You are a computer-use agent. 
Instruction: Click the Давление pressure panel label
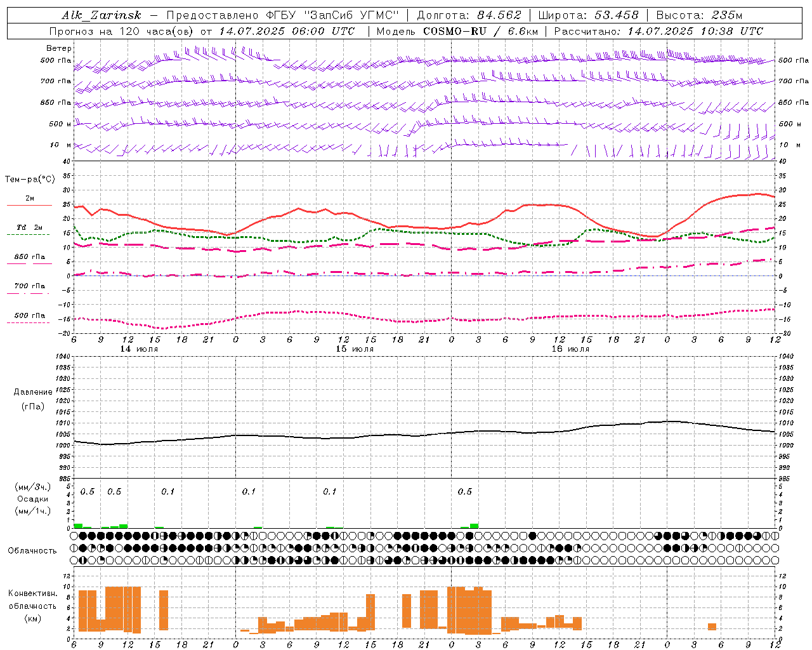click(33, 392)
